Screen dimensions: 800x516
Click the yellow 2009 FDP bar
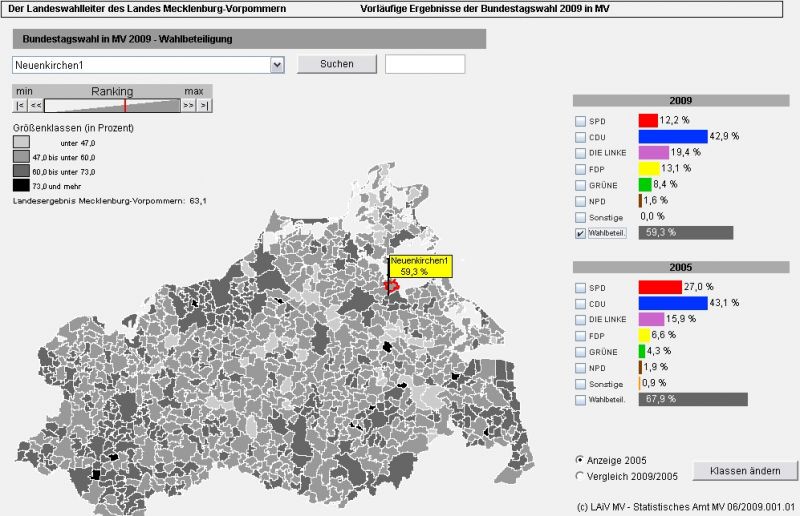tap(649, 168)
